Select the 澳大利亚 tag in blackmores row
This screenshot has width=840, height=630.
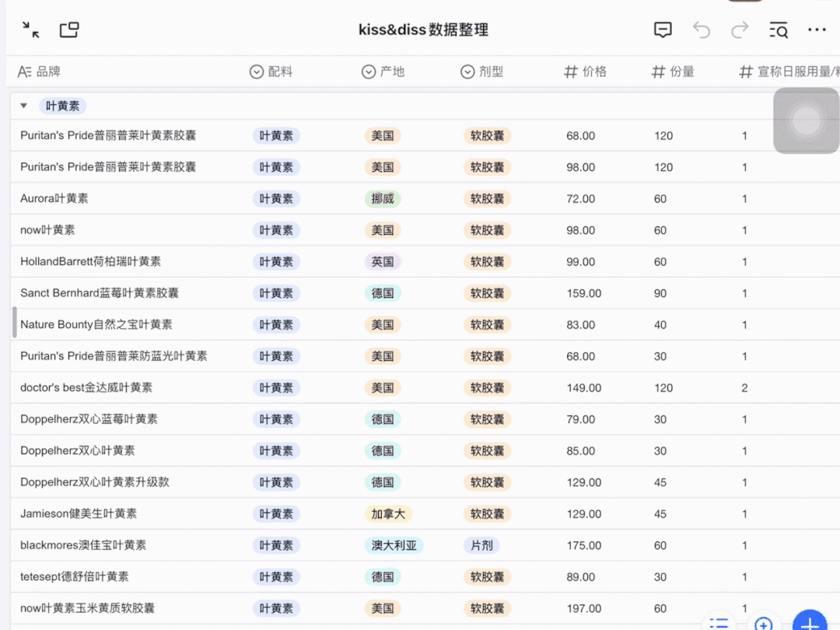coord(394,546)
